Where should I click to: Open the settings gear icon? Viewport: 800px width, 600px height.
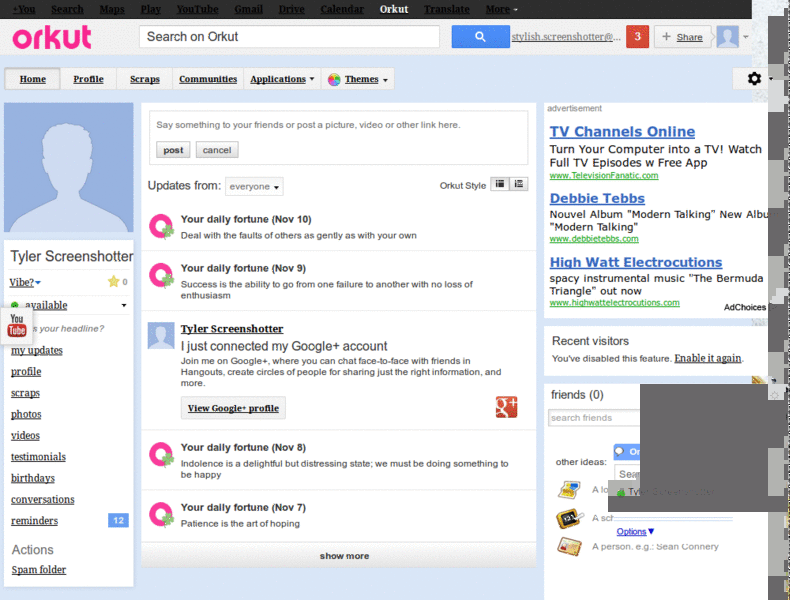click(754, 79)
